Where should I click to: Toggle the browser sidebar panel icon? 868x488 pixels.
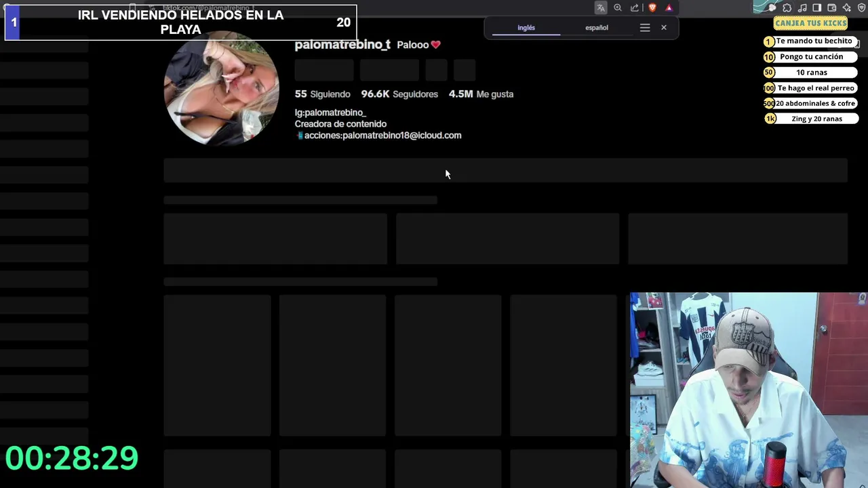coord(817,7)
